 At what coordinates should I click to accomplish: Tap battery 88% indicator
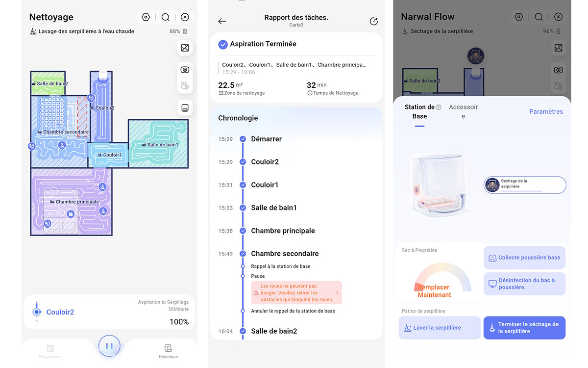(x=178, y=31)
